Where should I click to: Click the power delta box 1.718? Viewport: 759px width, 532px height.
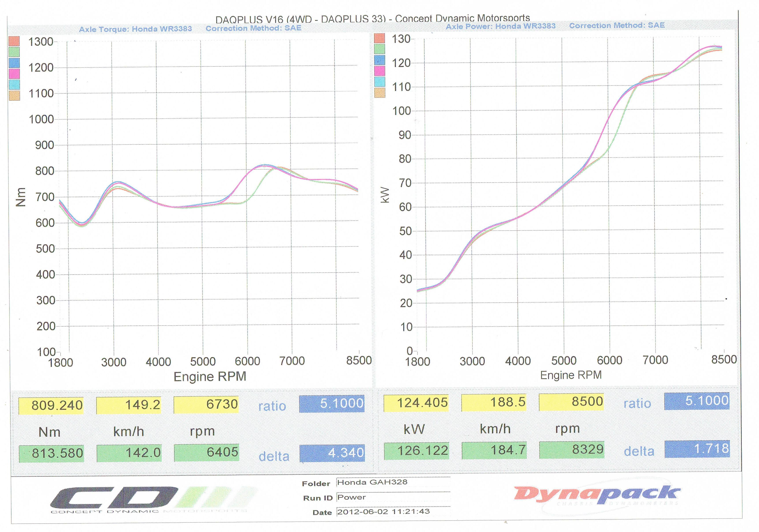(x=697, y=449)
